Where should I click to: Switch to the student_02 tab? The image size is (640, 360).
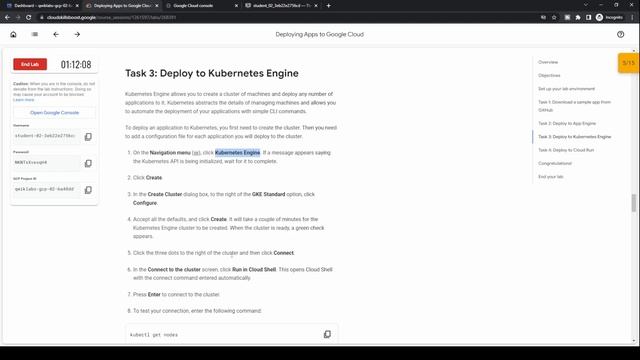[281, 6]
